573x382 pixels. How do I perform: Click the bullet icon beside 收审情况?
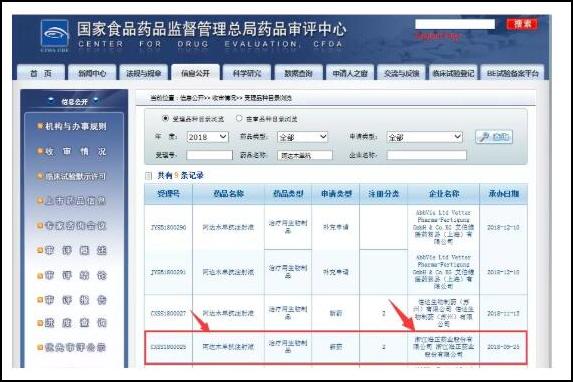point(40,151)
